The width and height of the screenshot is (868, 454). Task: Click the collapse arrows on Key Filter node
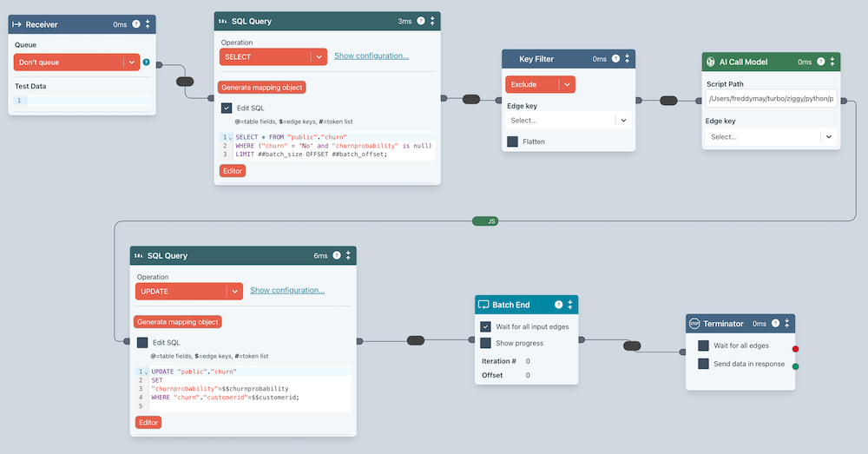point(628,59)
